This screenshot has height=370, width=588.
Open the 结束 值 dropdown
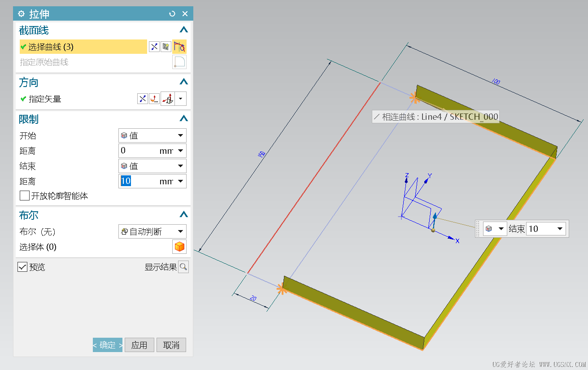click(x=152, y=166)
